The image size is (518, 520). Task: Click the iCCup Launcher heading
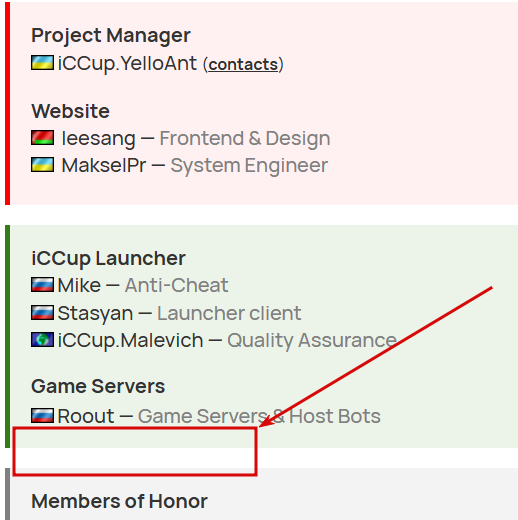tap(108, 258)
